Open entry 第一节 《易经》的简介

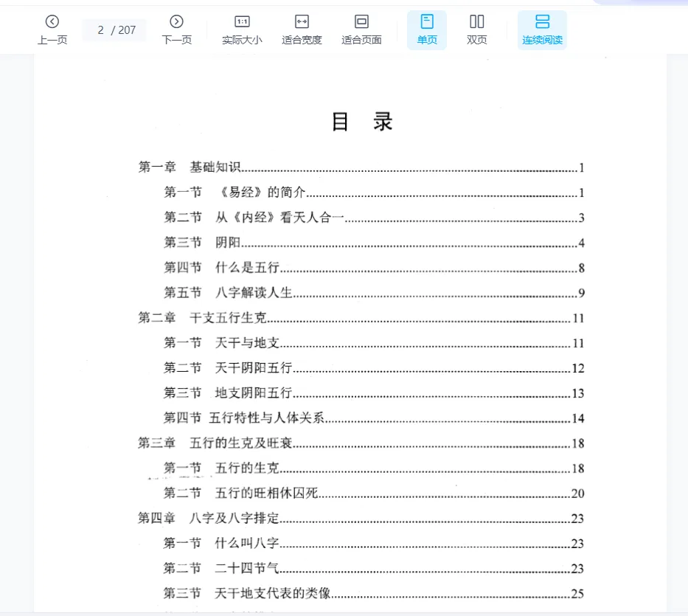(374, 193)
